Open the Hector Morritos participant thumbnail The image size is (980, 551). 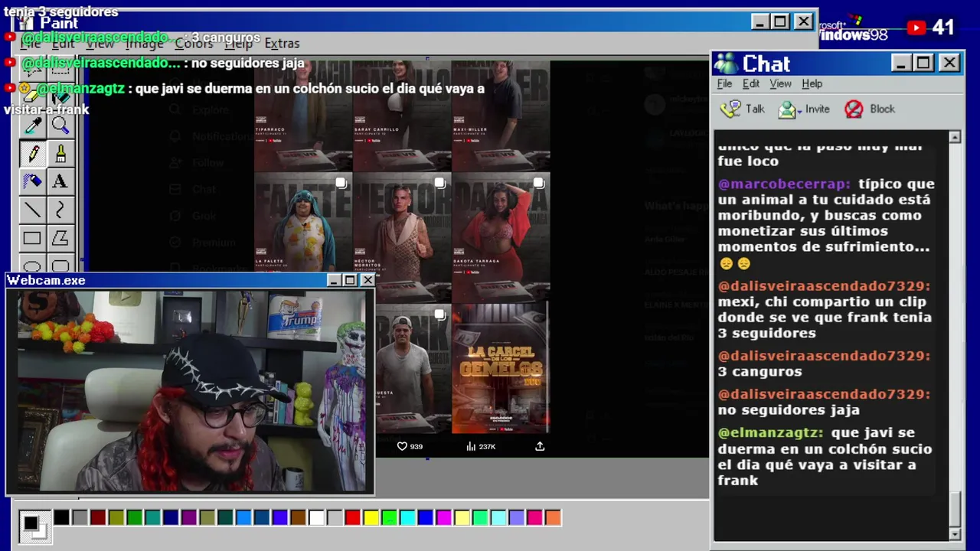click(x=402, y=237)
